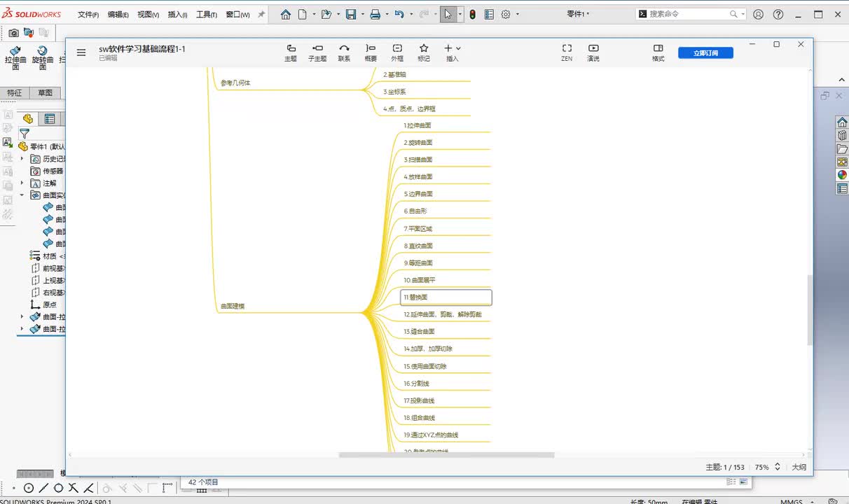Click the mind map horizontal scrollbar
The width and height of the screenshot is (849, 504).
pos(446,455)
